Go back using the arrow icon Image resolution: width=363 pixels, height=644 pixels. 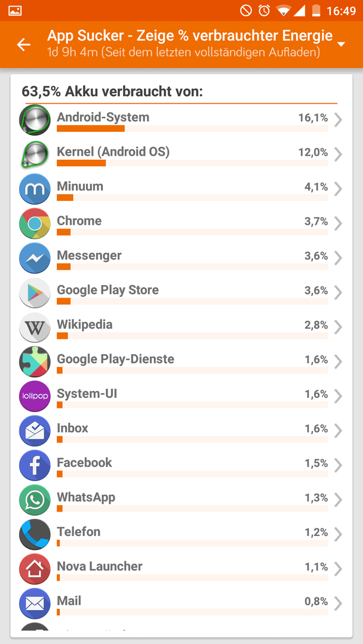[24, 44]
